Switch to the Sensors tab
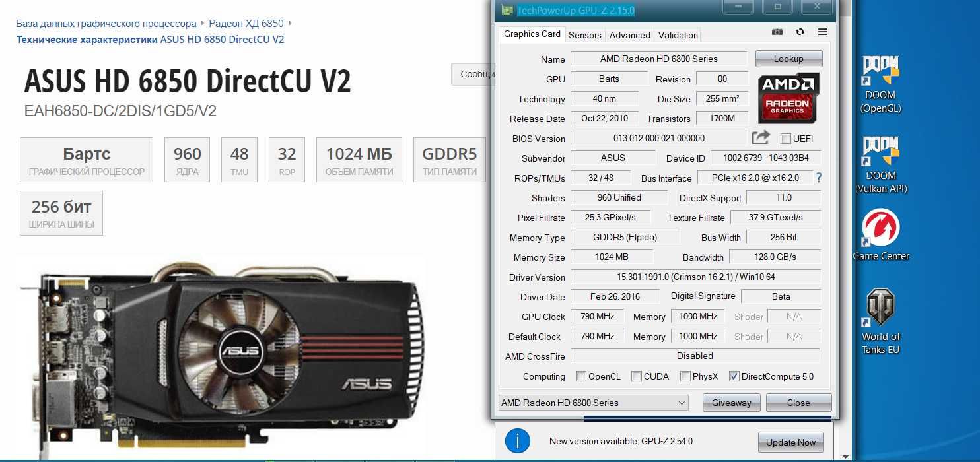The width and height of the screenshot is (980, 462). (x=584, y=35)
